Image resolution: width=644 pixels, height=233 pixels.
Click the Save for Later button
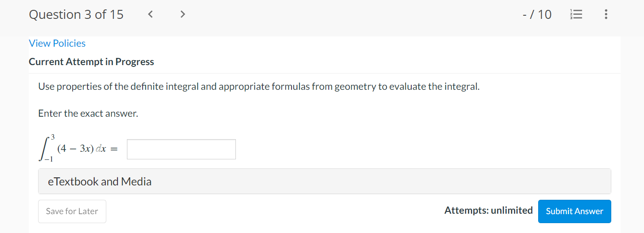[x=72, y=211]
